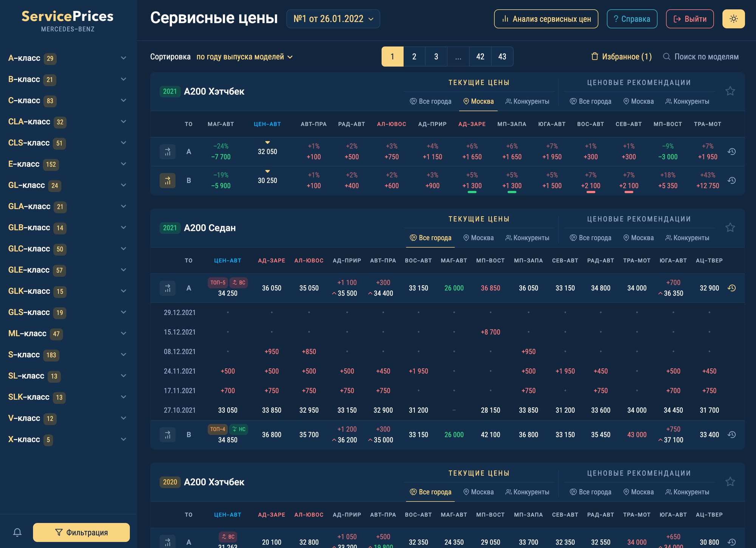Image resolution: width=756 pixels, height=548 pixels.
Task: Jump to page 42
Action: [480, 57]
